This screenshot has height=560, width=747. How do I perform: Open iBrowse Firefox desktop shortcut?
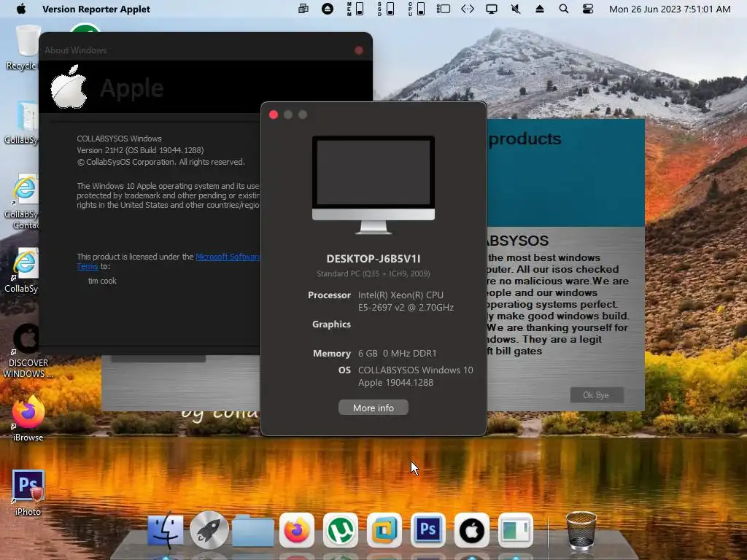click(x=28, y=419)
